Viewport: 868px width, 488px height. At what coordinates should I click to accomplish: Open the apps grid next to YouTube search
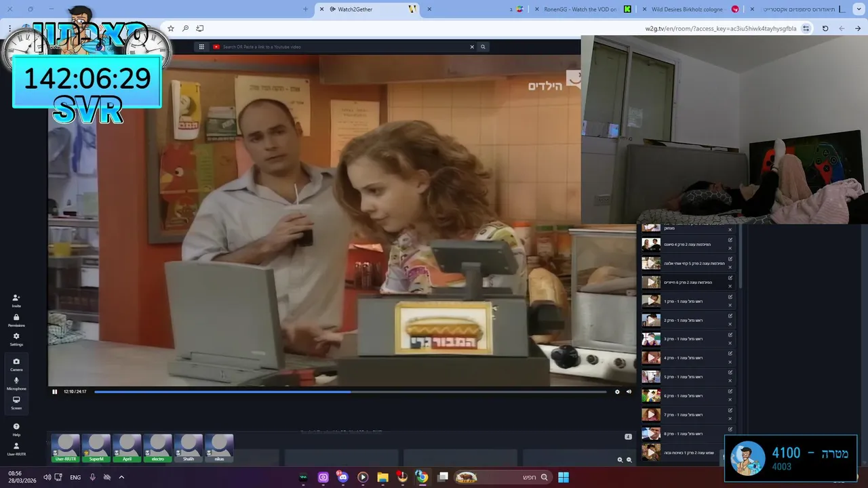click(x=201, y=47)
